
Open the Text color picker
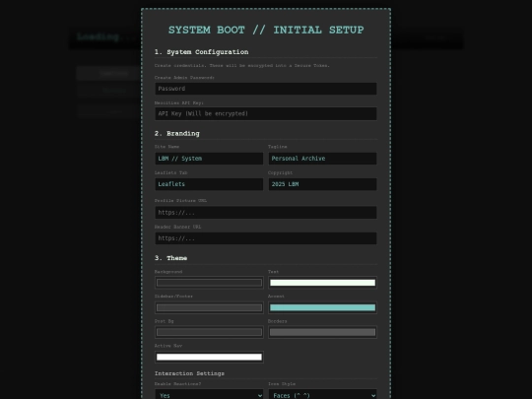tap(322, 283)
